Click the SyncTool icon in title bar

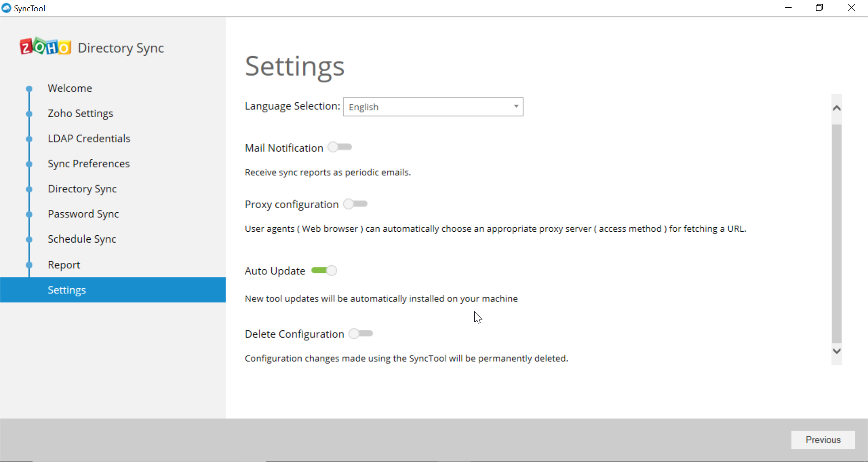coord(6,8)
